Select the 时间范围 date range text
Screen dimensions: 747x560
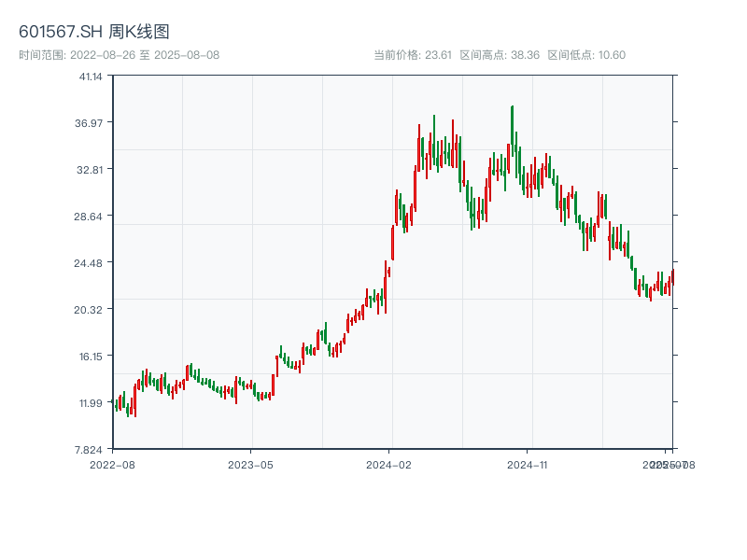pos(119,55)
